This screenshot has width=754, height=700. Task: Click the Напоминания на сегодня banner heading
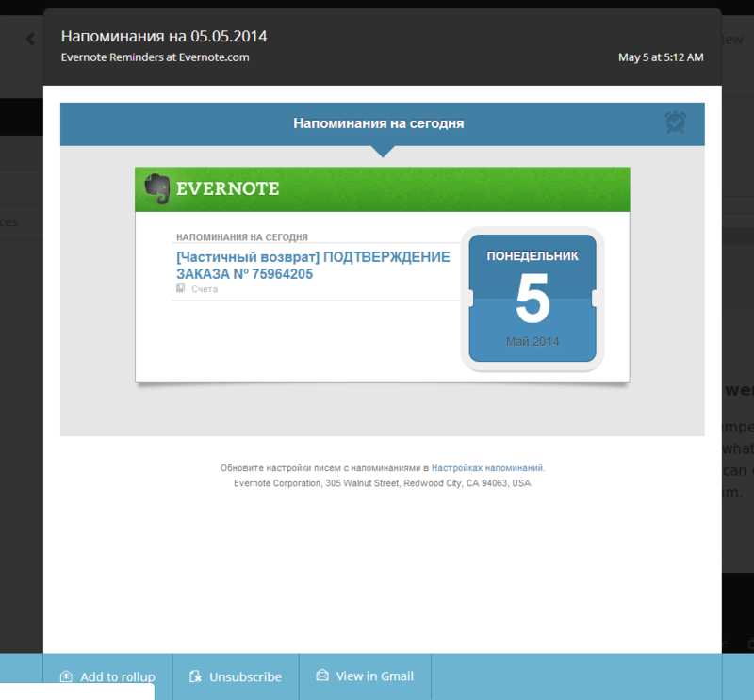point(379,123)
